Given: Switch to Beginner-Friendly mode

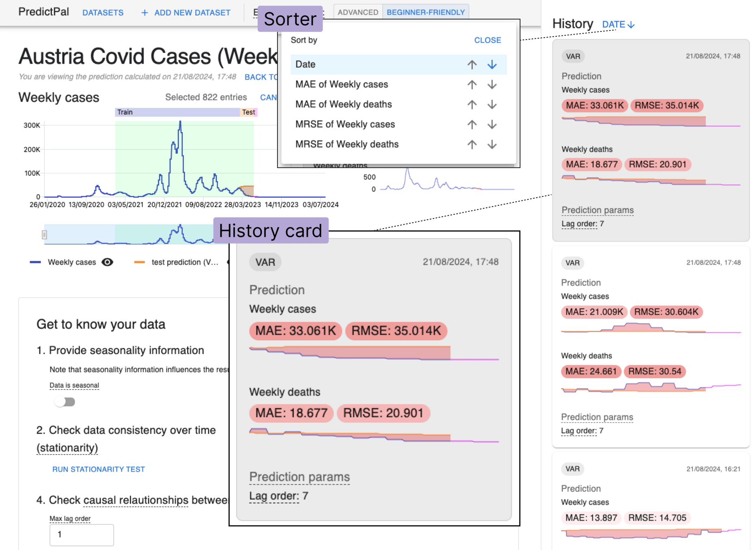Looking at the screenshot, I should coord(425,12).
